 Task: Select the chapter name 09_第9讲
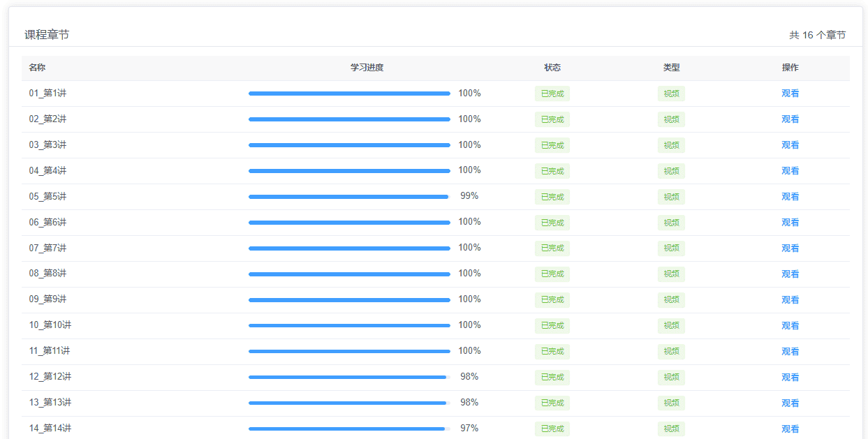tap(47, 299)
